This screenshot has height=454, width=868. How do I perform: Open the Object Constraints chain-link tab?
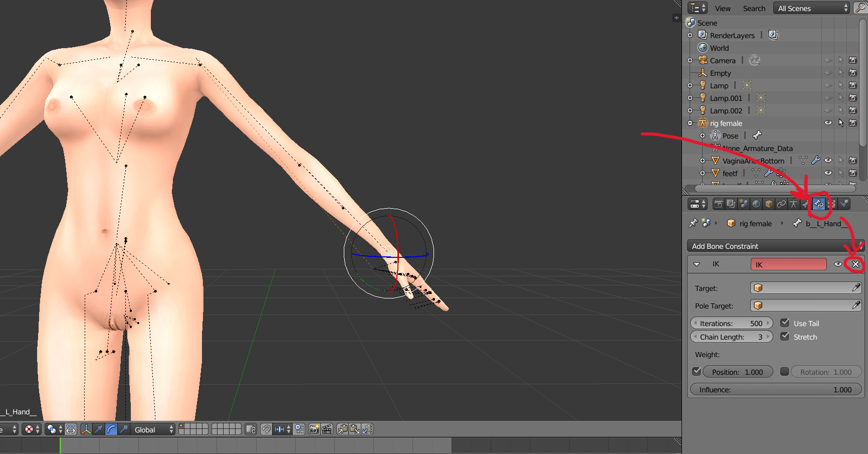pyautogui.click(x=781, y=204)
